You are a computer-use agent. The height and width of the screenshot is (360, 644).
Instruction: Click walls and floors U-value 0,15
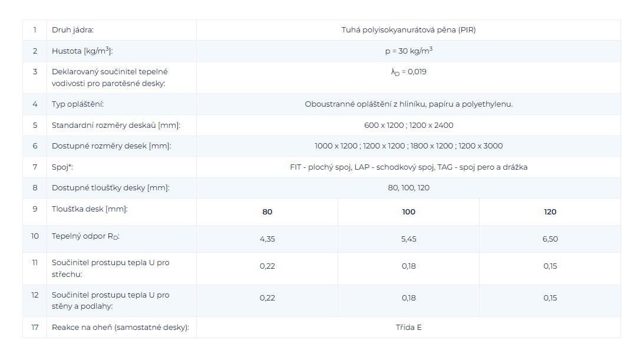click(550, 298)
